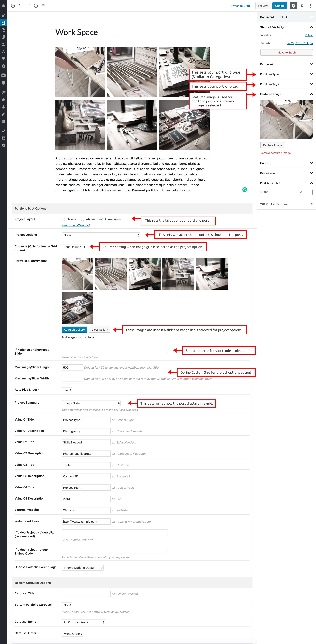Viewport: 316px width, 644px height.
Task: Expand the WP Rocket Options panel
Action: (x=286, y=204)
